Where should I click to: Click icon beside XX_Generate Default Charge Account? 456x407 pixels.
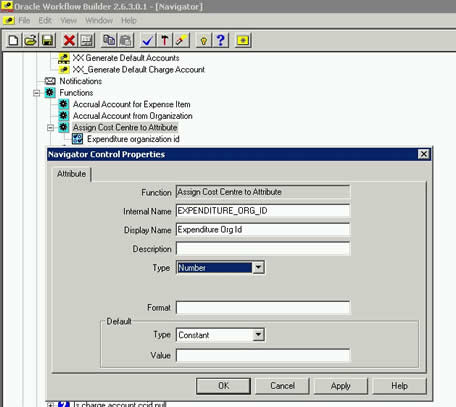64,69
